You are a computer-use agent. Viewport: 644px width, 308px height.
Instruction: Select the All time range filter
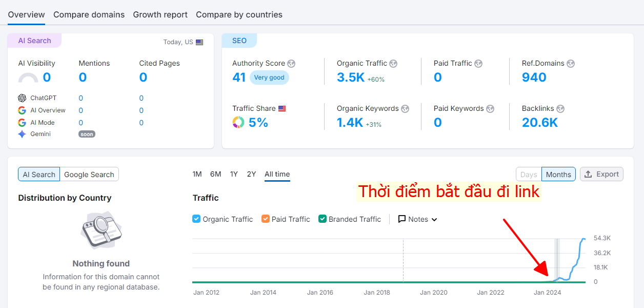[277, 174]
